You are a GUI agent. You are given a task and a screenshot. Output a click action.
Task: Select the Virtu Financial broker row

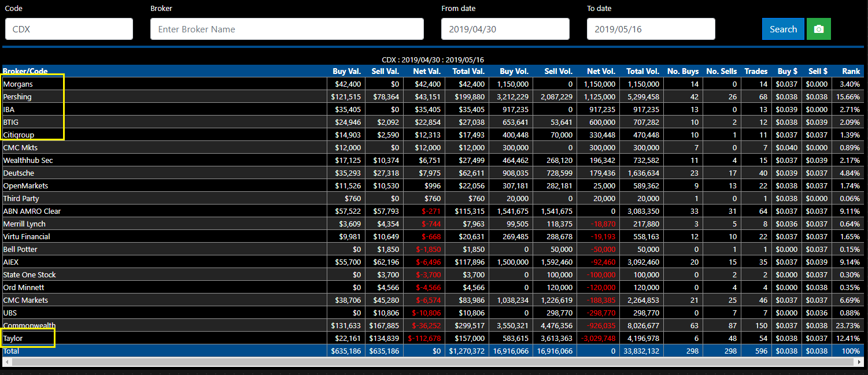coord(432,236)
